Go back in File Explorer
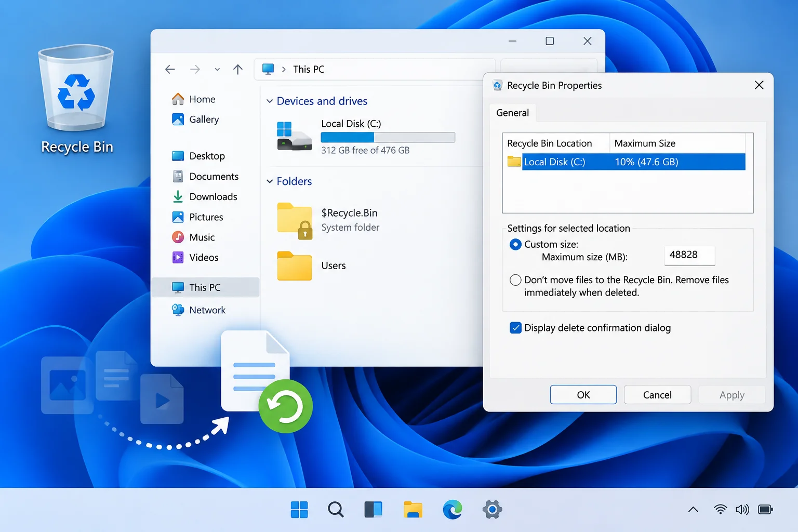Screen dimensions: 798x532 point(170,70)
